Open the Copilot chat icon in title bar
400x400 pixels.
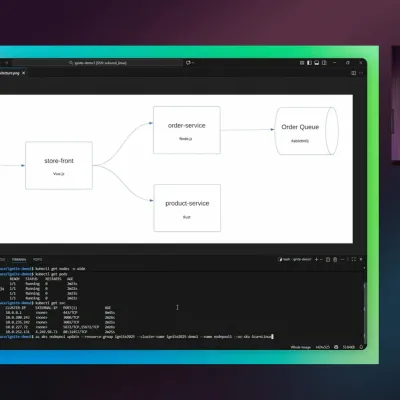(188, 63)
